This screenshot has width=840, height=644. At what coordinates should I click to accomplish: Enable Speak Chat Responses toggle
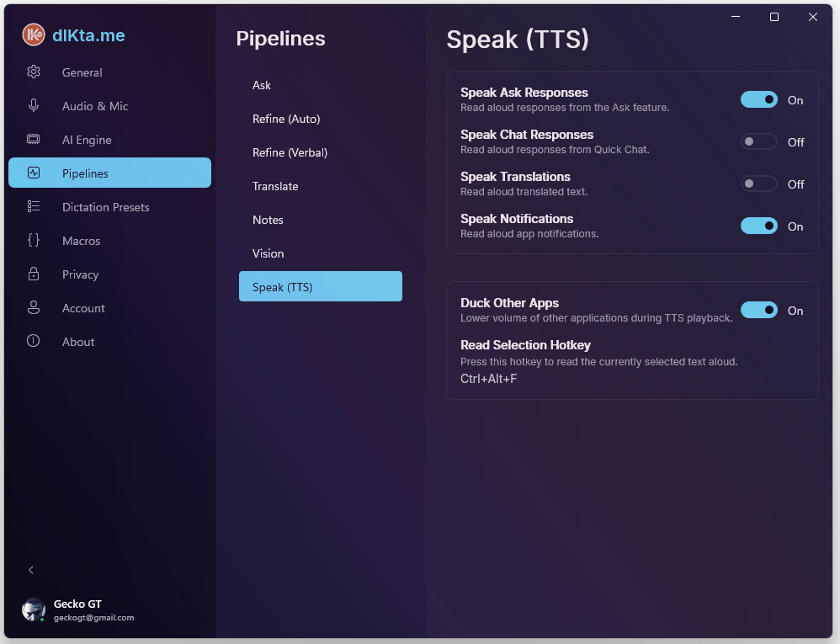coord(758,142)
